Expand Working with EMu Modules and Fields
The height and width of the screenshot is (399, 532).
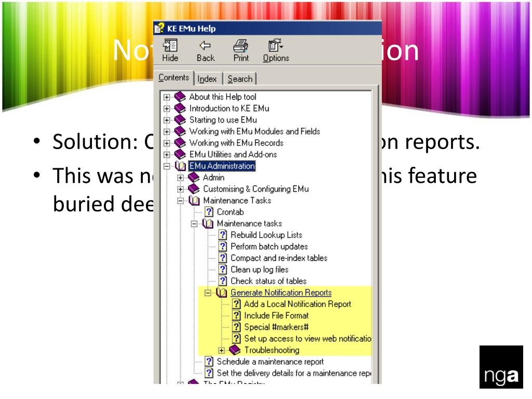click(x=167, y=131)
